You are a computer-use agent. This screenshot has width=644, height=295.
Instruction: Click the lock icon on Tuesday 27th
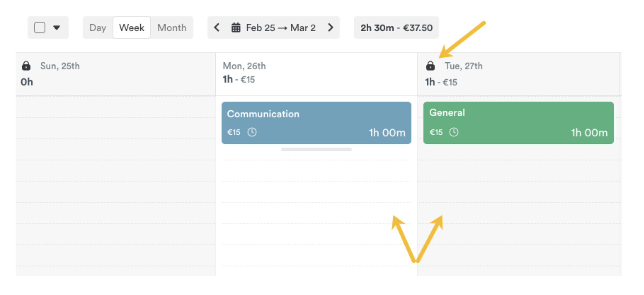coord(430,66)
